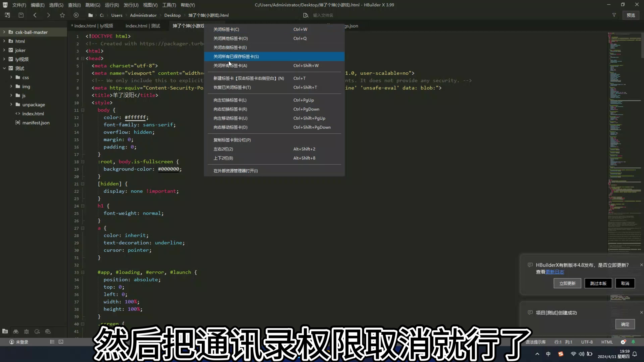Open the 文件(F) menu
This screenshot has height=362, width=644.
click(x=19, y=5)
